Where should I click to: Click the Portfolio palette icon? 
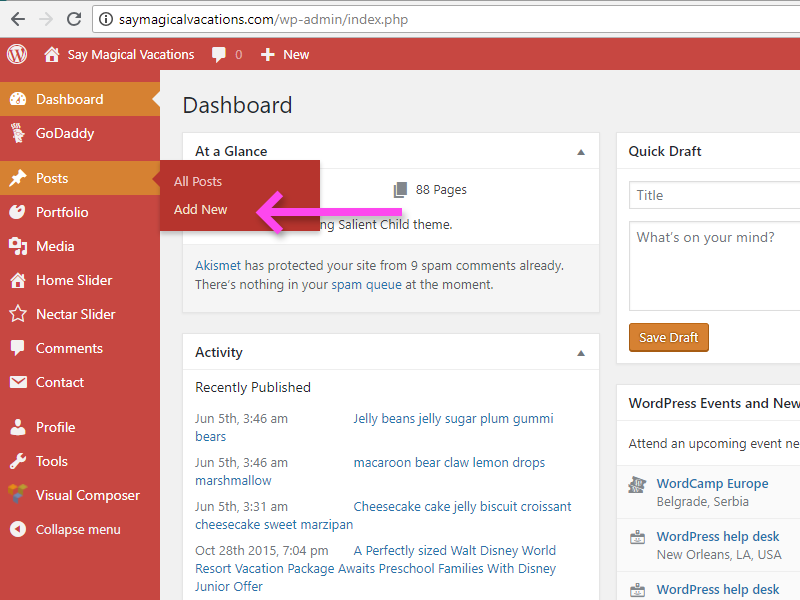click(17, 212)
